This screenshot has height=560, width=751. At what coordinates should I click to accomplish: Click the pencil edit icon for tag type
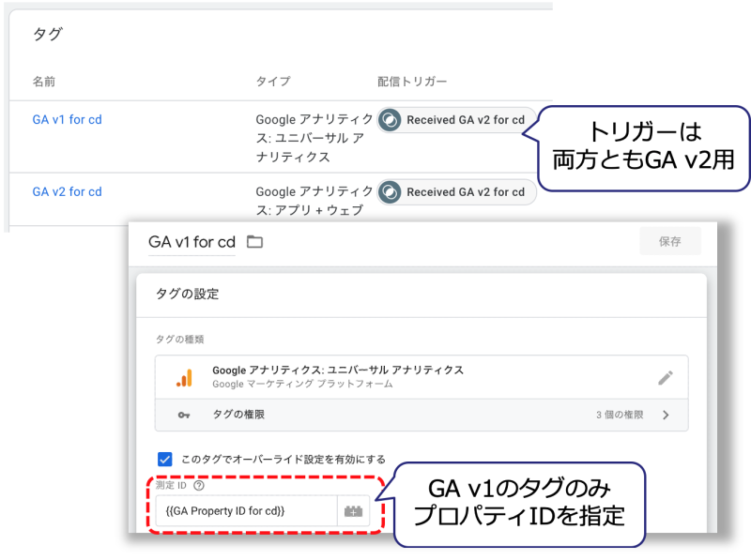666,378
